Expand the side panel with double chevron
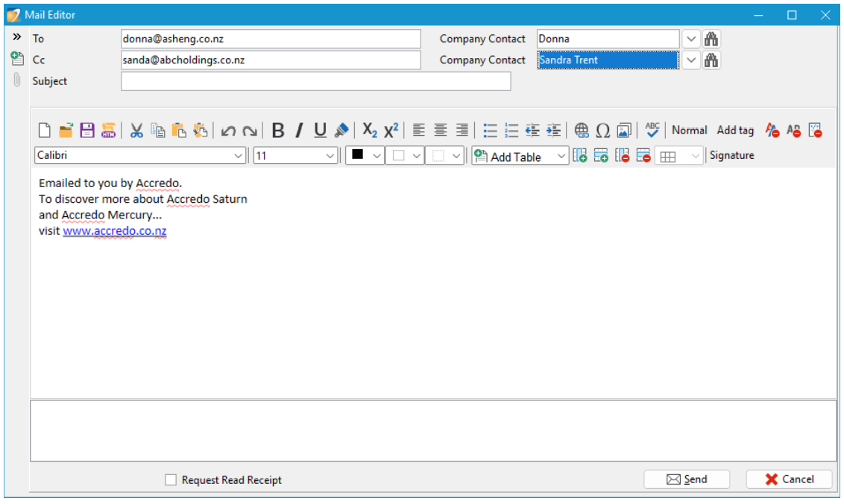Screen dimensions: 844x504 16,37
